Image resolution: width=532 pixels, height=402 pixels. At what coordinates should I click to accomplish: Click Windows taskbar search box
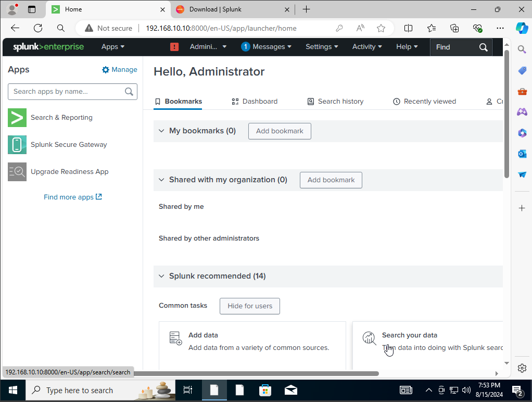tap(100, 391)
